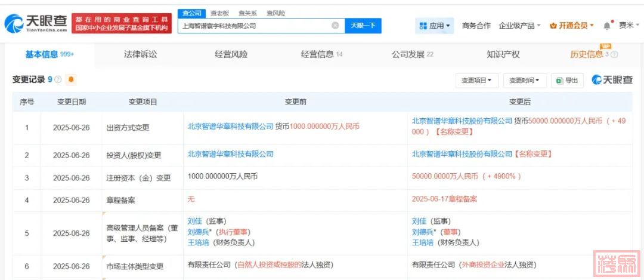Click the 导出 export button
644x280 pixels.
(x=567, y=80)
